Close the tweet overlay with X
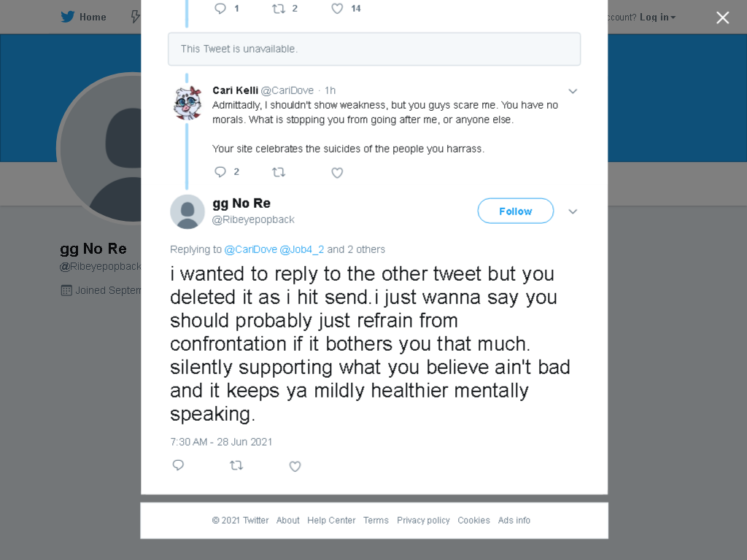Screen dimensions: 747x560 [x=723, y=17]
